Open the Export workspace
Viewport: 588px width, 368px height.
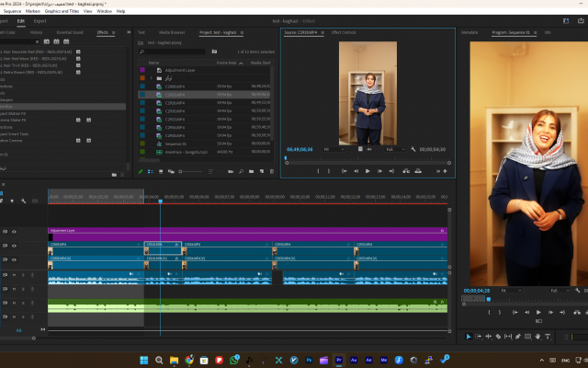tap(40, 19)
